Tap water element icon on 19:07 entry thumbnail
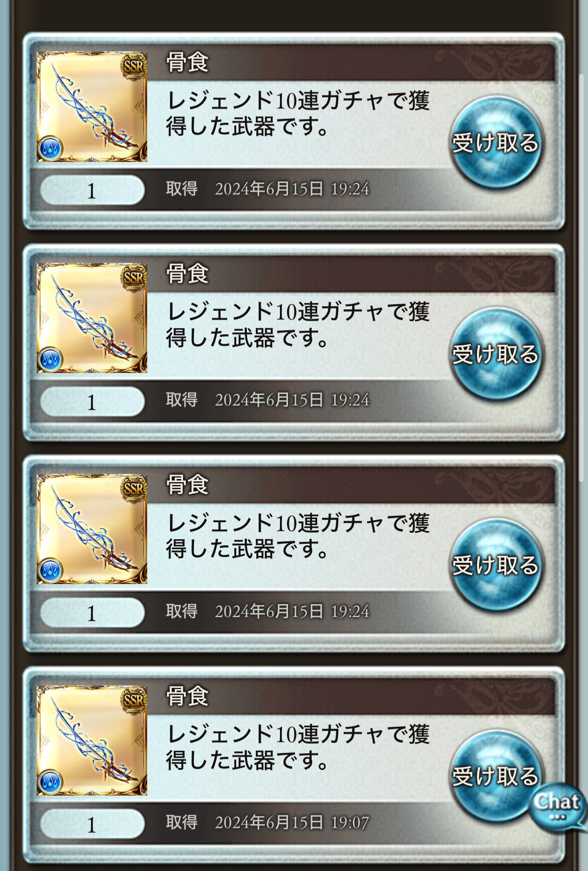This screenshot has width=588, height=871. click(50, 782)
